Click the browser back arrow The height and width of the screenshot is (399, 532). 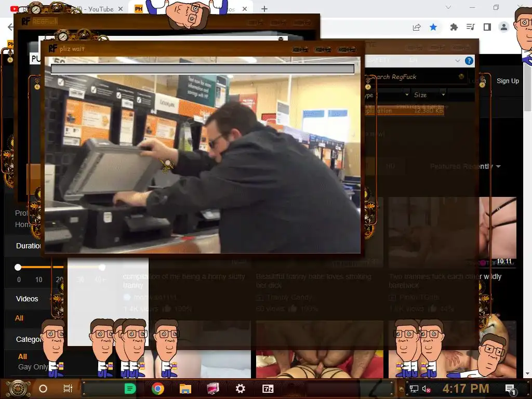10,27
